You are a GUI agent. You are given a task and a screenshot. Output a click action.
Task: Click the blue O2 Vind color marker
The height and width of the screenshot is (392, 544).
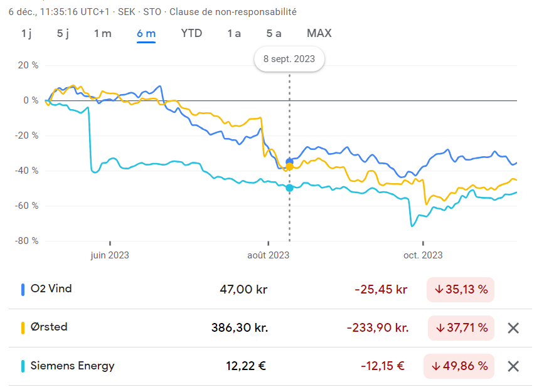23,290
